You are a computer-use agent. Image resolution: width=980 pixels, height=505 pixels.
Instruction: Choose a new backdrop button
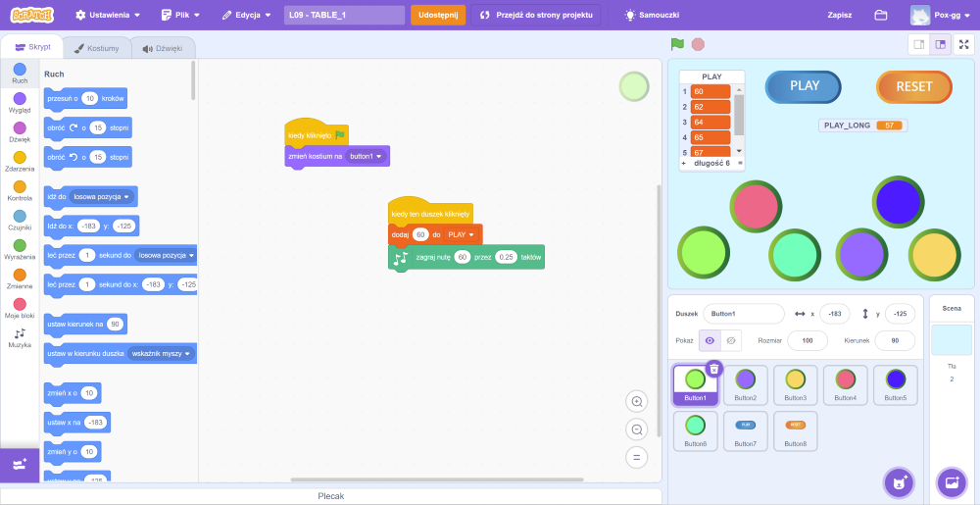[x=952, y=482]
